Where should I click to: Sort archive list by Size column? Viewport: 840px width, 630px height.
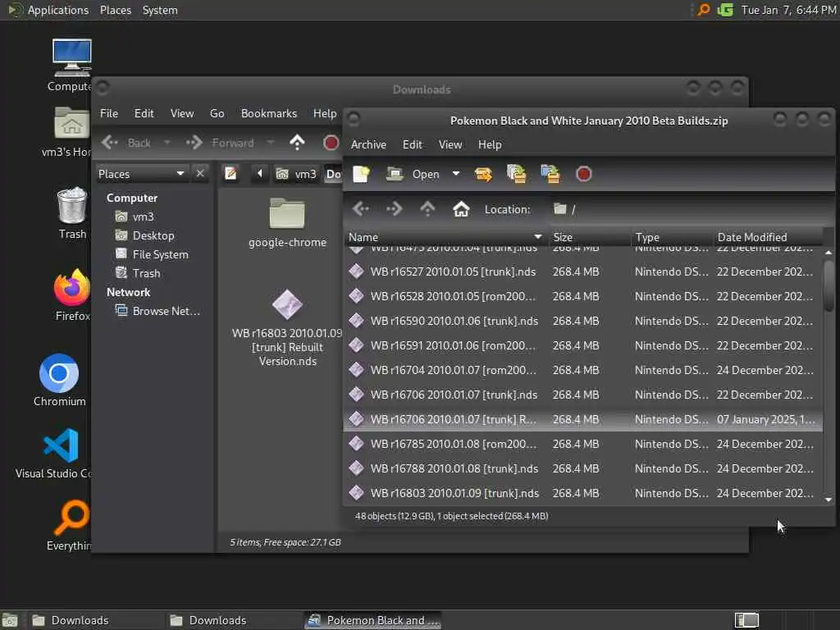click(x=589, y=237)
